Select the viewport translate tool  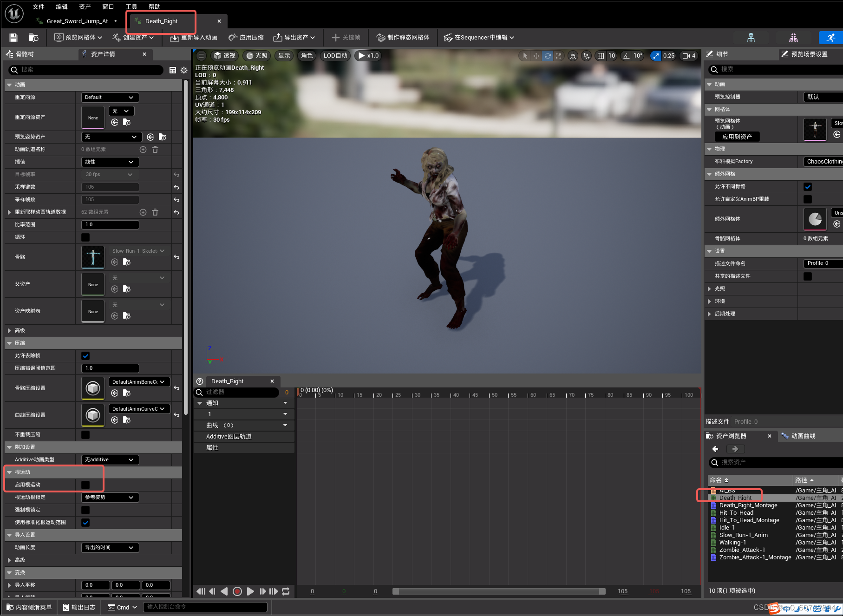tap(536, 56)
